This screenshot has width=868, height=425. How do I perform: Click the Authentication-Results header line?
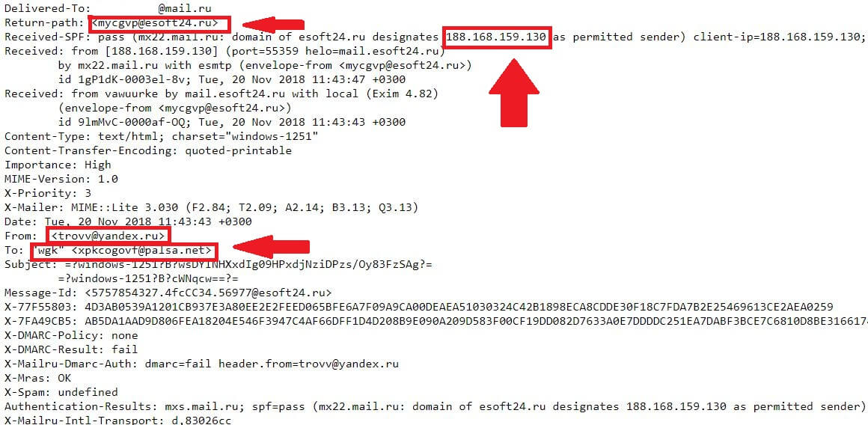pyautogui.click(x=434, y=406)
